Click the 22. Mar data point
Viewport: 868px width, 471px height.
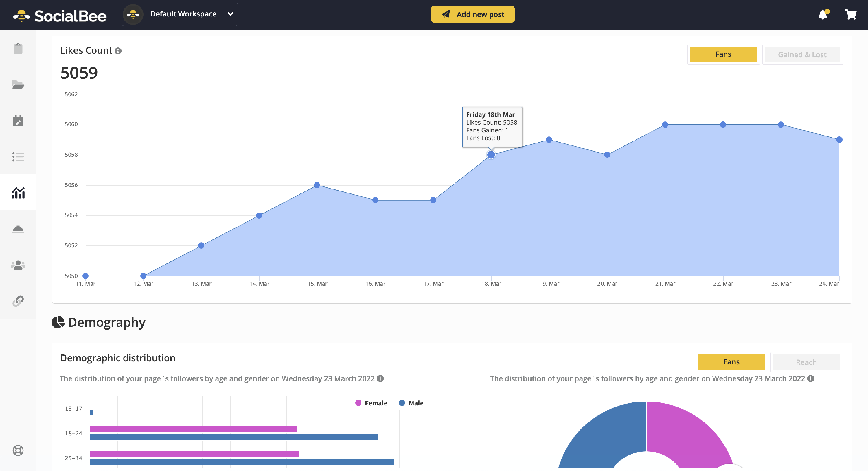[x=723, y=125]
